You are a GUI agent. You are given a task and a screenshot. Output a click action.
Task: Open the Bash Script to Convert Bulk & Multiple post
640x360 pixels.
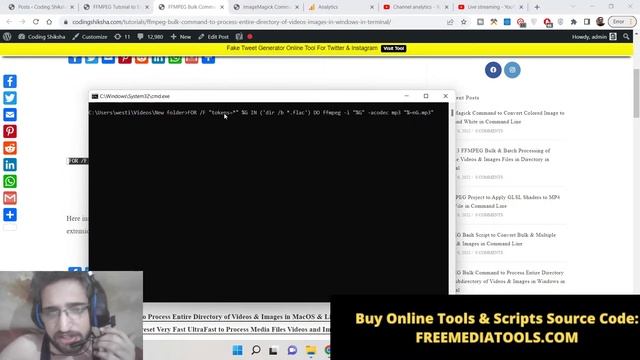[x=505, y=239]
